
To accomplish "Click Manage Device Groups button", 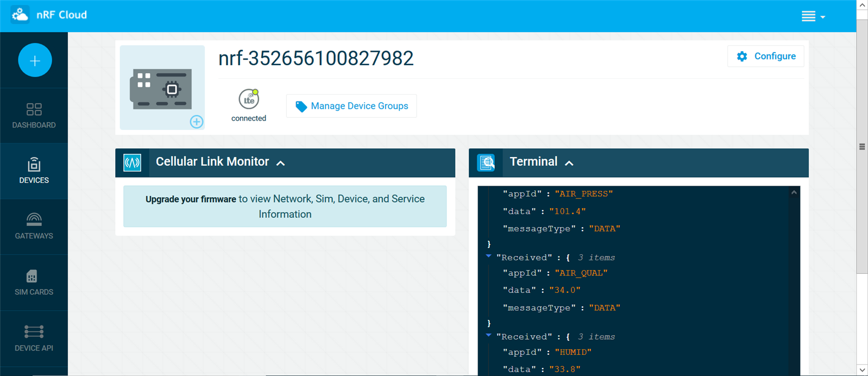I will tap(351, 106).
